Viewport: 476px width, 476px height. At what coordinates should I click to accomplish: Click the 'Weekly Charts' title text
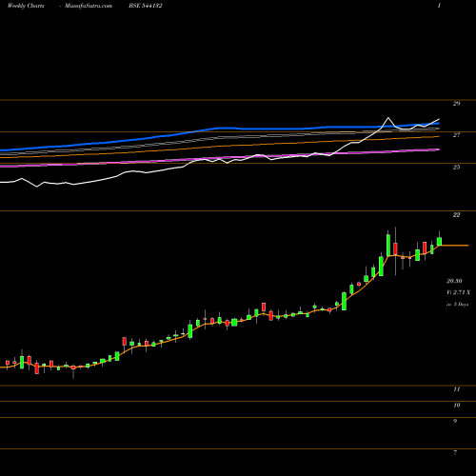coord(26,6)
